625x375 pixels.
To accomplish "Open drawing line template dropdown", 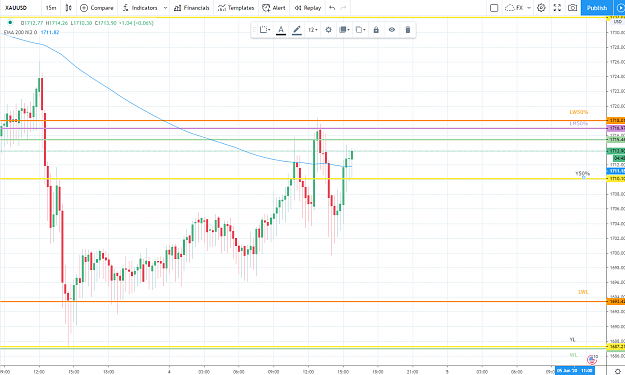I will click(265, 30).
